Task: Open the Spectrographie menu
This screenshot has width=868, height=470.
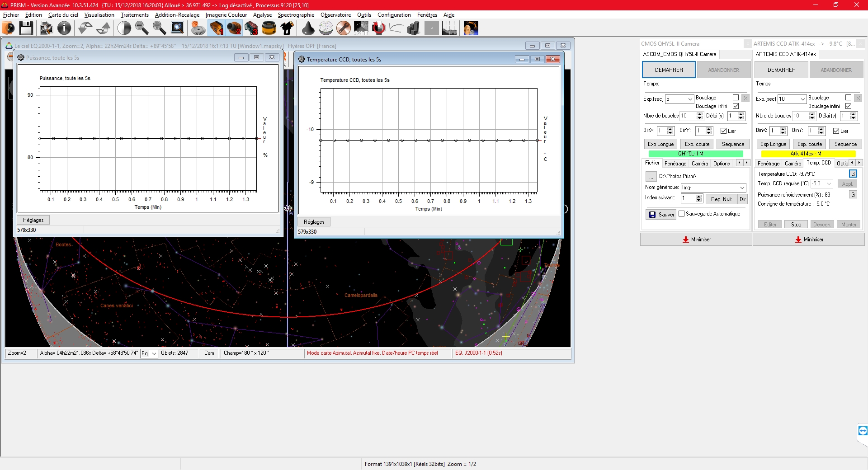Action: [296, 15]
